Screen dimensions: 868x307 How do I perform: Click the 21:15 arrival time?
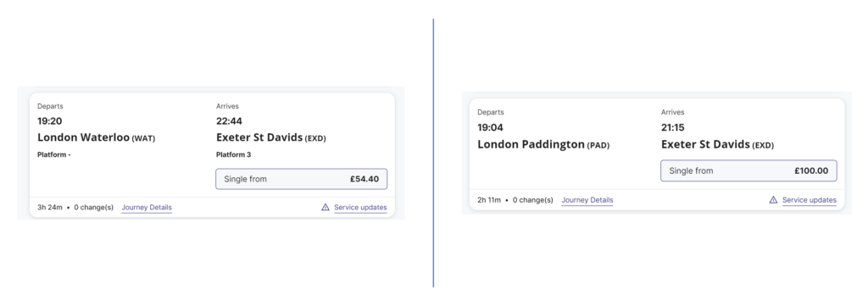(x=672, y=127)
